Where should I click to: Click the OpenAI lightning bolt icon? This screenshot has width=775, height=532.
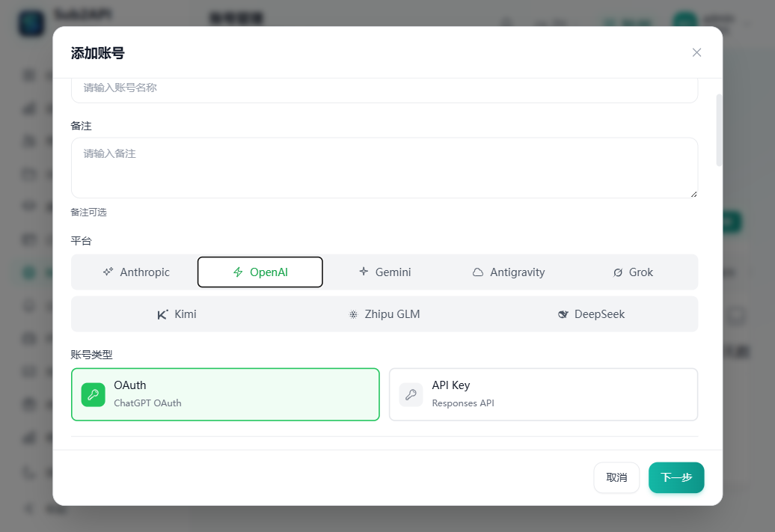point(238,272)
